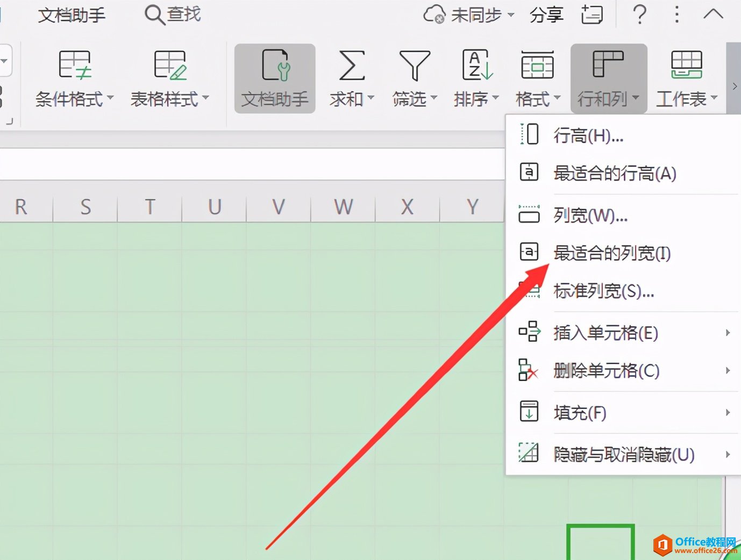The image size is (741, 560).
Task: Click the 最适合的行高 autofit row icon
Action: 529,172
